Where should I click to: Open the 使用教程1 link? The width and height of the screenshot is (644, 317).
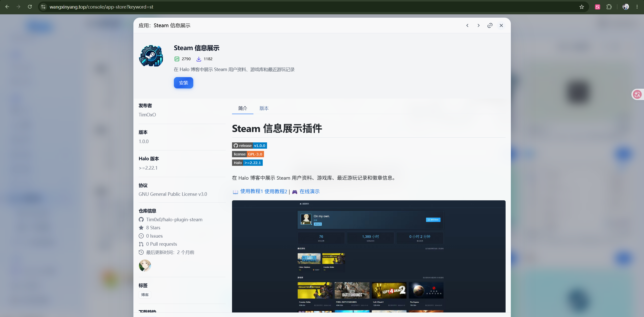tap(251, 192)
